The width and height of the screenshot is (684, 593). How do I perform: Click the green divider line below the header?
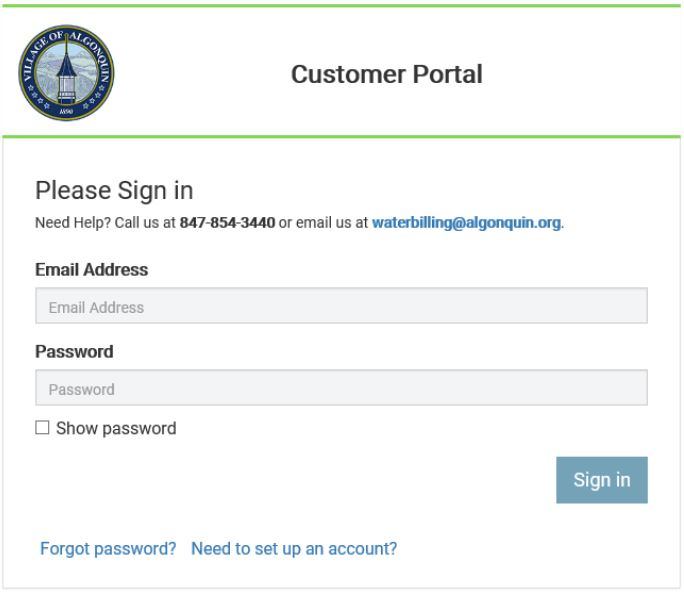342,137
